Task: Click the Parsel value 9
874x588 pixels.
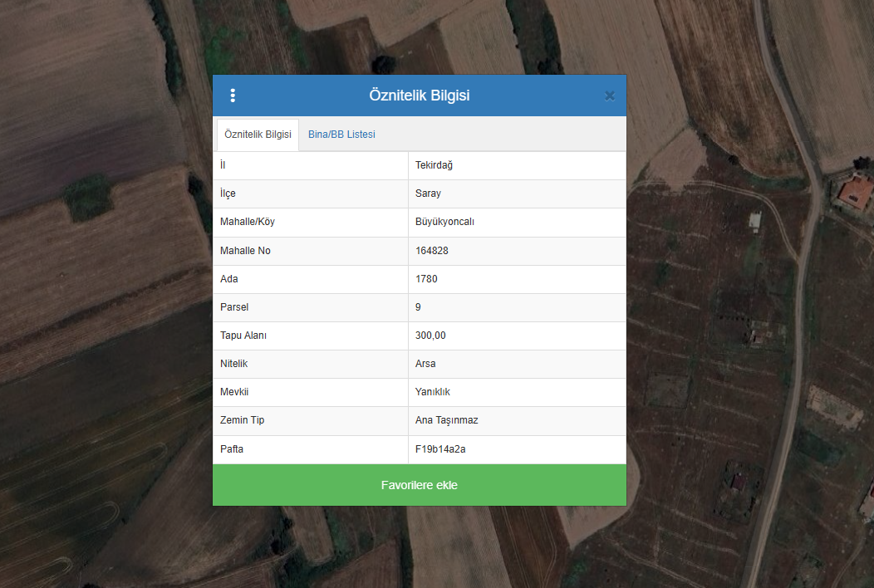Action: (418, 307)
